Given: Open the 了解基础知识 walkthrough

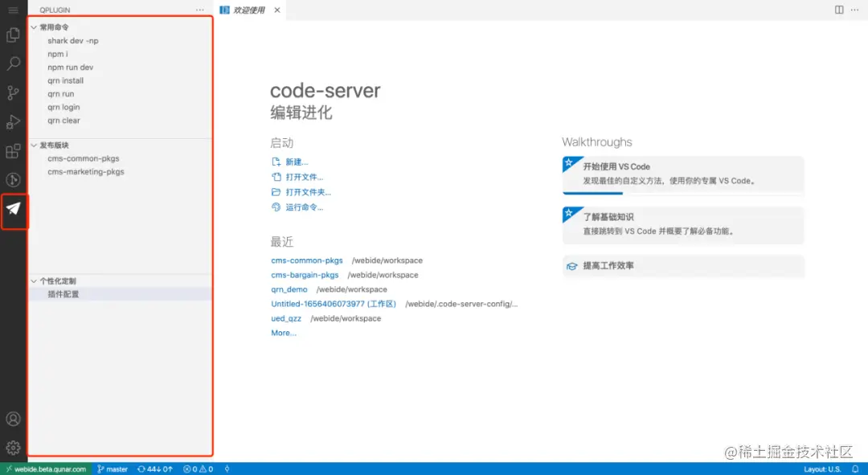Looking at the screenshot, I should coord(683,225).
